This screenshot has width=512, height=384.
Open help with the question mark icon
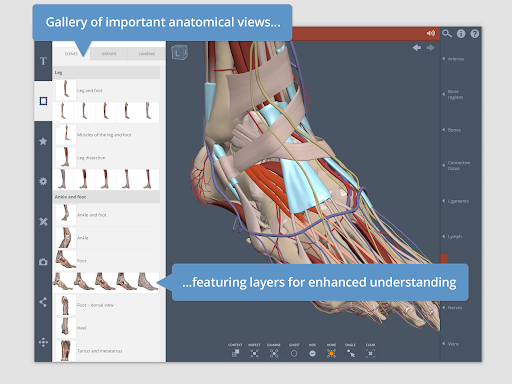tap(475, 33)
